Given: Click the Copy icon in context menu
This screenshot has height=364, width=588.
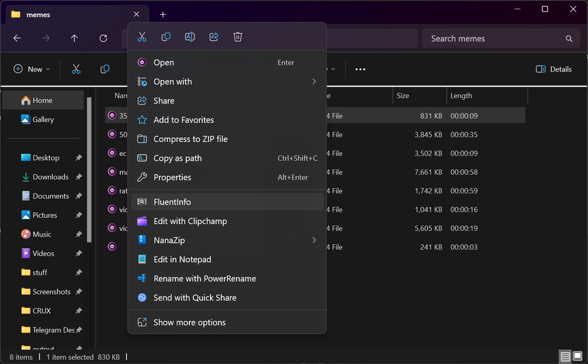Looking at the screenshot, I should tap(166, 37).
